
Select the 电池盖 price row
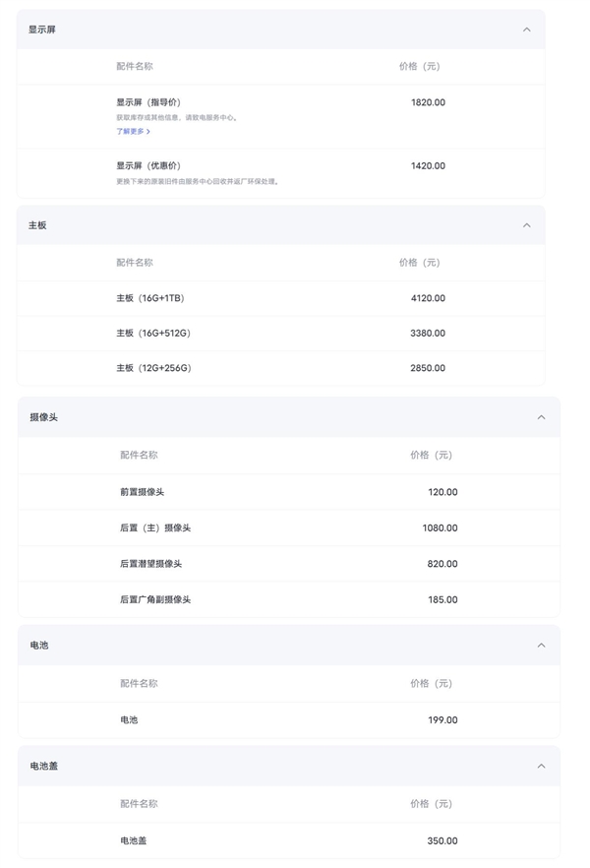pyautogui.click(x=295, y=840)
